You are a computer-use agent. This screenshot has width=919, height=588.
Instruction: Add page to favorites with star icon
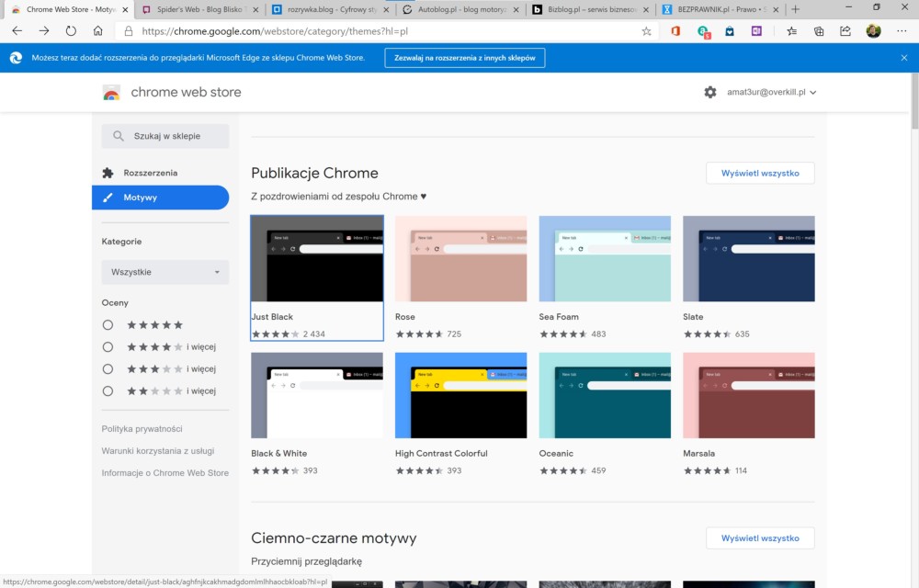pyautogui.click(x=646, y=31)
